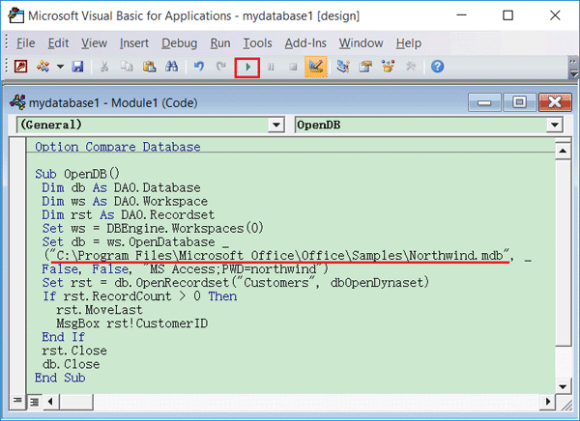The image size is (580, 421).
Task: Click the horizontal scrollbar right arrow
Action: (x=548, y=402)
